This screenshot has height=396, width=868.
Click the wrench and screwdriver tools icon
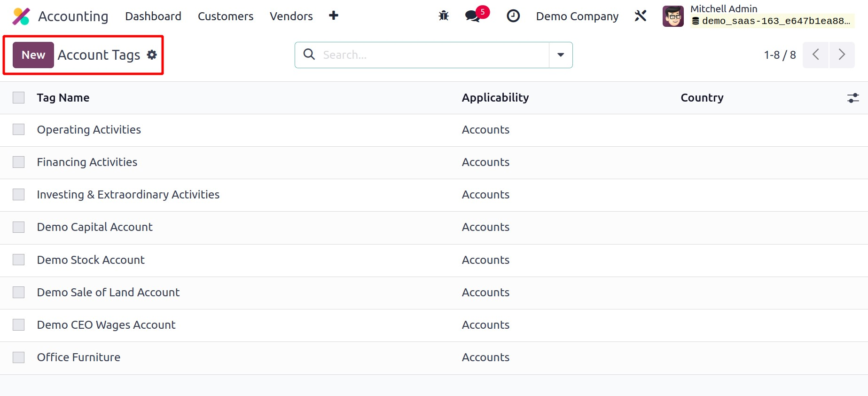641,16
